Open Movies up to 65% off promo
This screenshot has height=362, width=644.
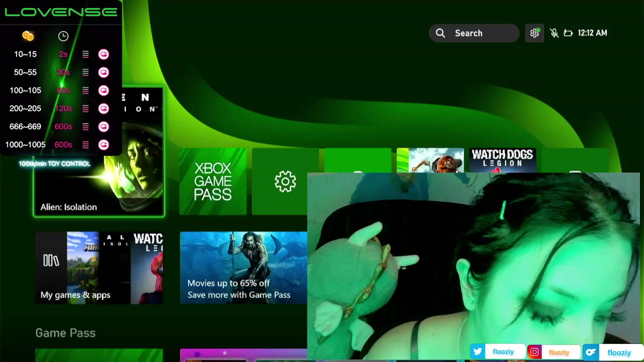[244, 268]
